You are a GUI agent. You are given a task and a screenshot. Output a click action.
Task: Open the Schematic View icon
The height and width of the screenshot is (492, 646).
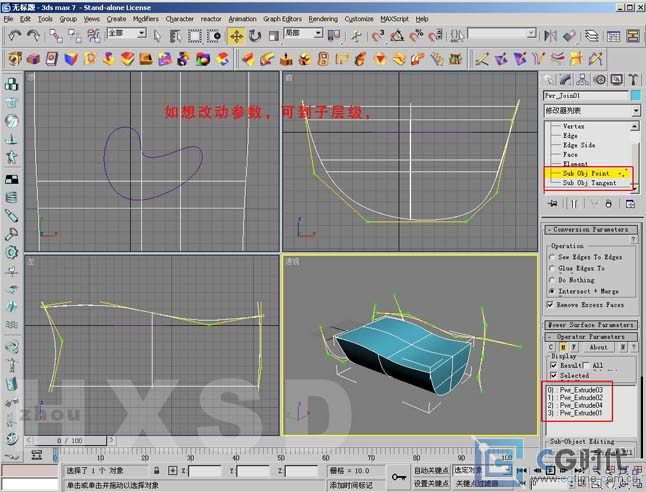coord(633,36)
